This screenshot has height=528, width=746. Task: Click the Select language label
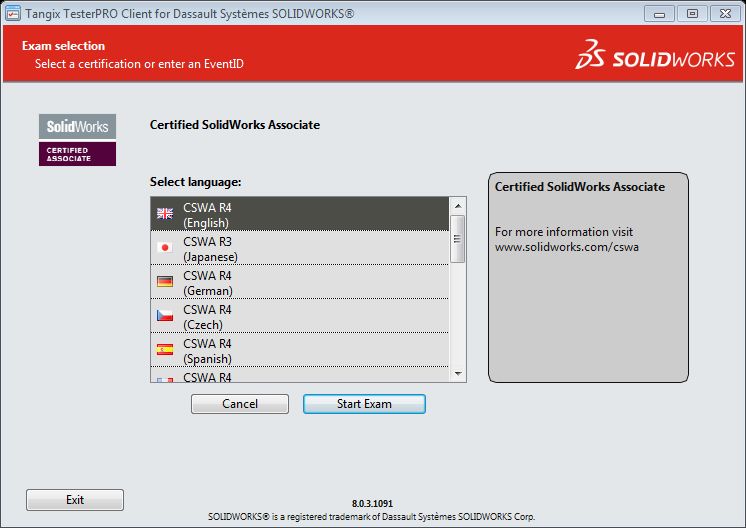pos(196,182)
